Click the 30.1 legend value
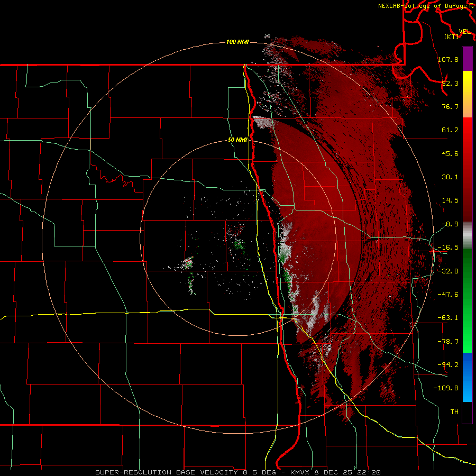Screen dimensions: 476x476 [x=450, y=177]
